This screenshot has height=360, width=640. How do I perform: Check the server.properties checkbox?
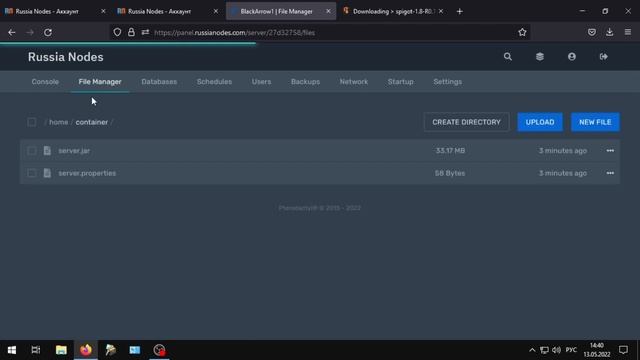pyautogui.click(x=32, y=173)
